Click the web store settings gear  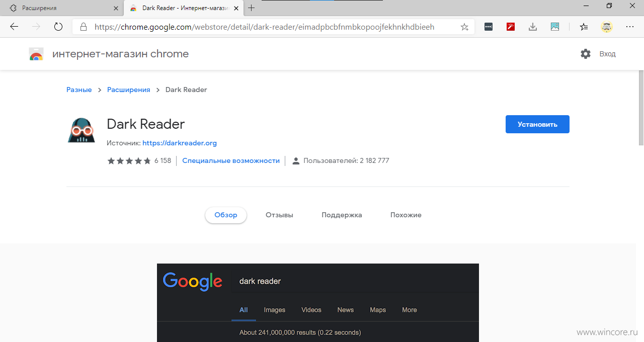coord(586,54)
